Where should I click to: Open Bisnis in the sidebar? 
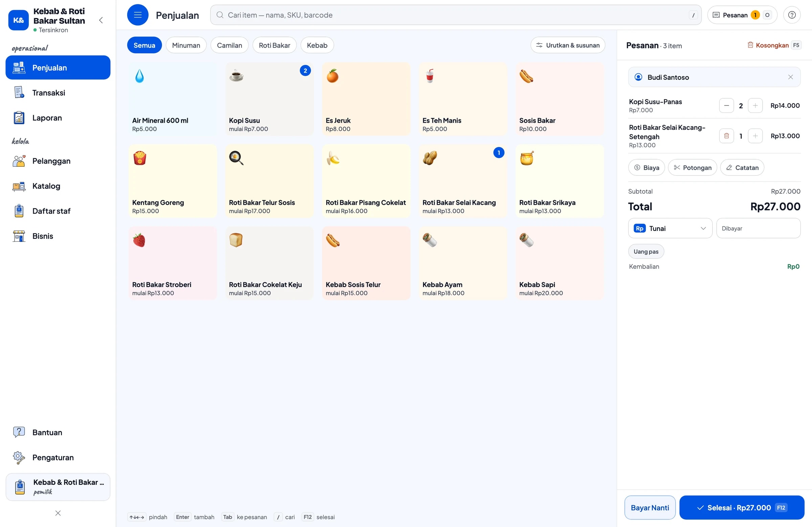coord(58,236)
